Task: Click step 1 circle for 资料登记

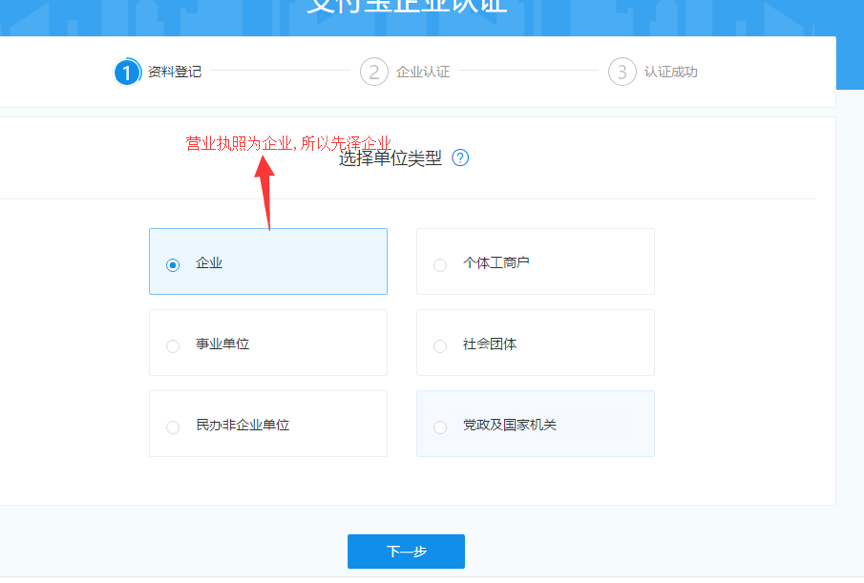Action: 127,72
